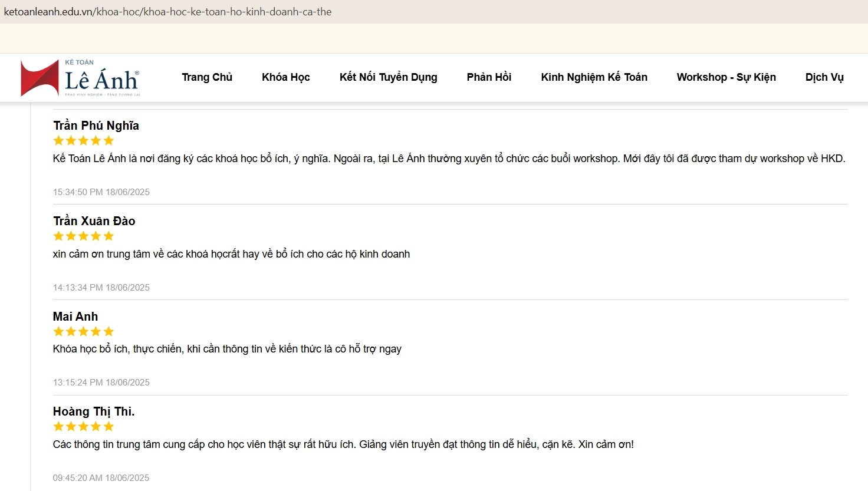Click the 09:45:20 AM review timestamp
The height and width of the screenshot is (491, 868).
101,478
